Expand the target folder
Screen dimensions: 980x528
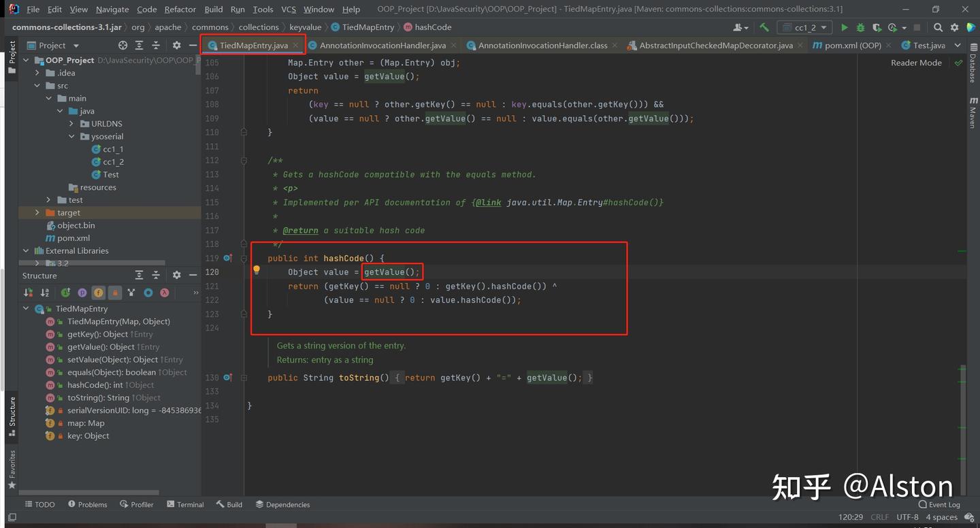(x=37, y=212)
